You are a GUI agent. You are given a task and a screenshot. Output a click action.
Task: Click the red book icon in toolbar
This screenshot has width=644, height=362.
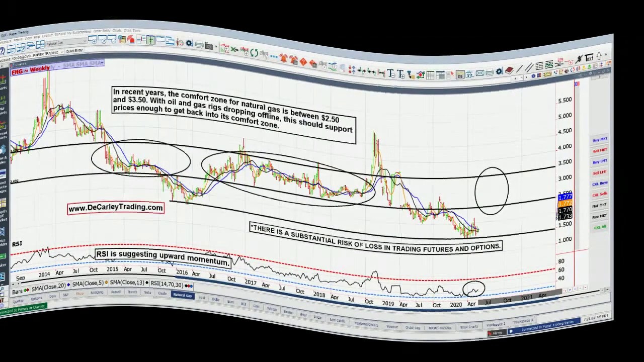[x=509, y=70]
